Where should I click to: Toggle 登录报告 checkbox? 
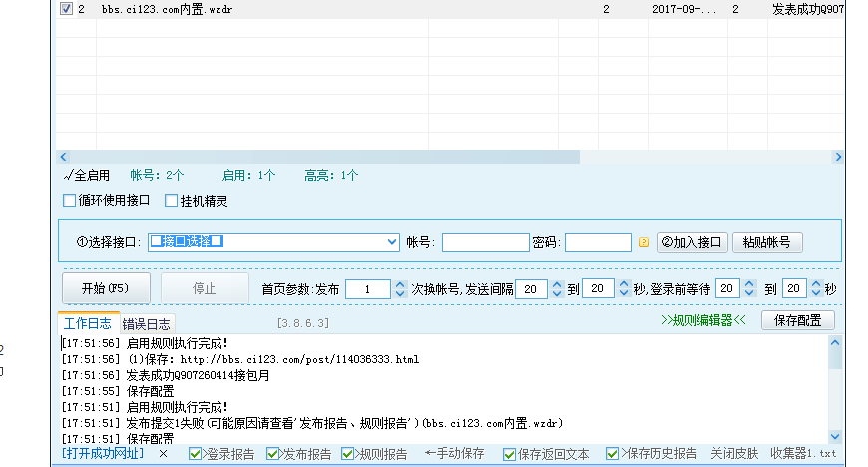point(195,454)
